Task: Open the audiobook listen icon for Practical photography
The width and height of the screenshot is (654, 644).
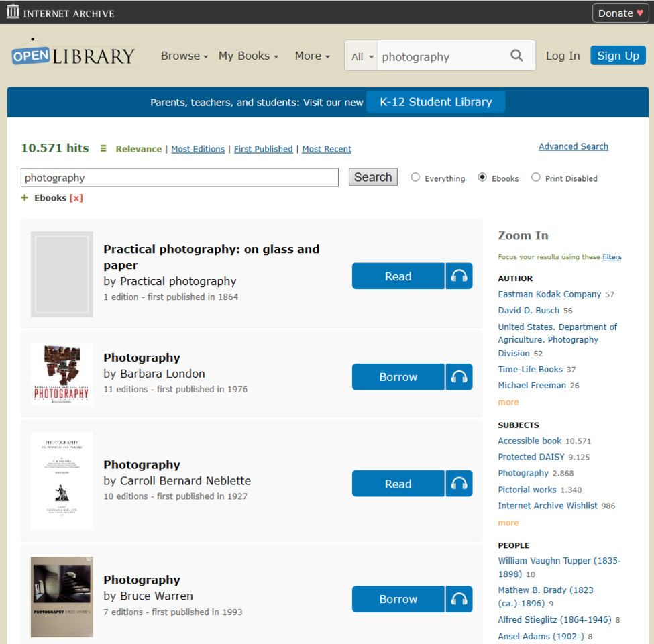Action: [x=459, y=276]
